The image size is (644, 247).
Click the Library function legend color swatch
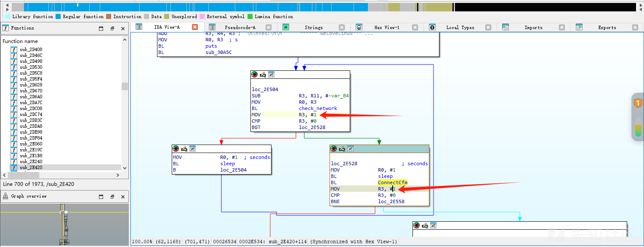[8, 17]
